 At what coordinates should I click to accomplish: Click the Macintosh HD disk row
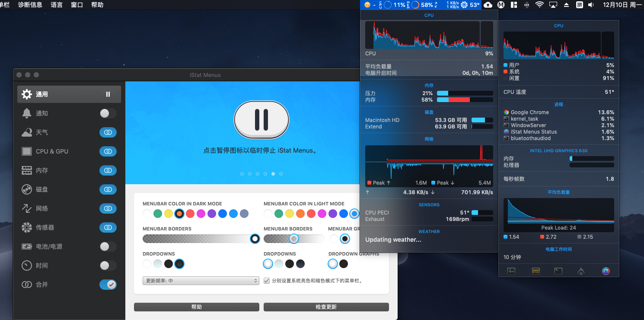coord(429,120)
